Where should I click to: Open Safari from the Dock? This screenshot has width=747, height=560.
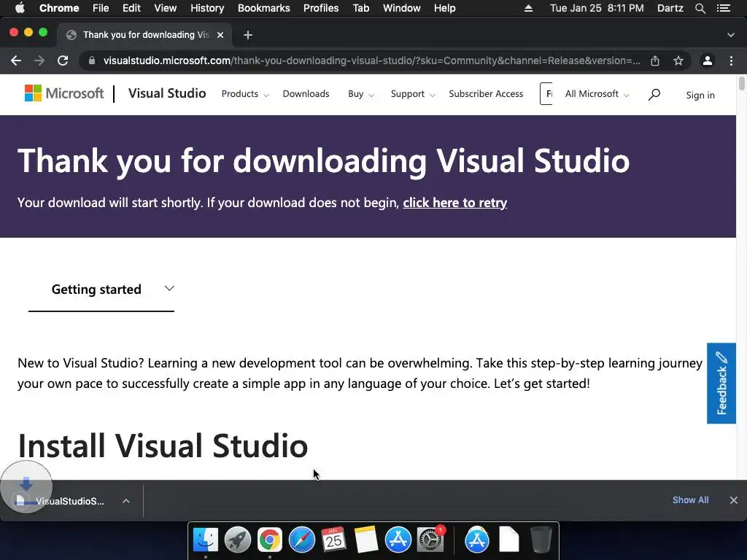coord(301,540)
